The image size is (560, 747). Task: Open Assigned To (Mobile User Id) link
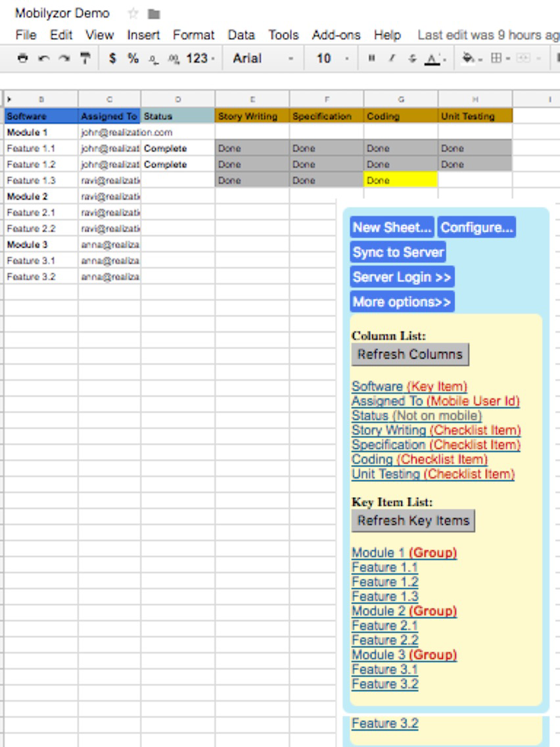pos(436,401)
